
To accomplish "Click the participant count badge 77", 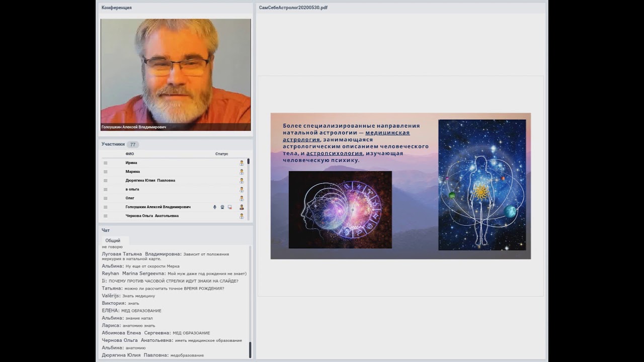I will [133, 144].
